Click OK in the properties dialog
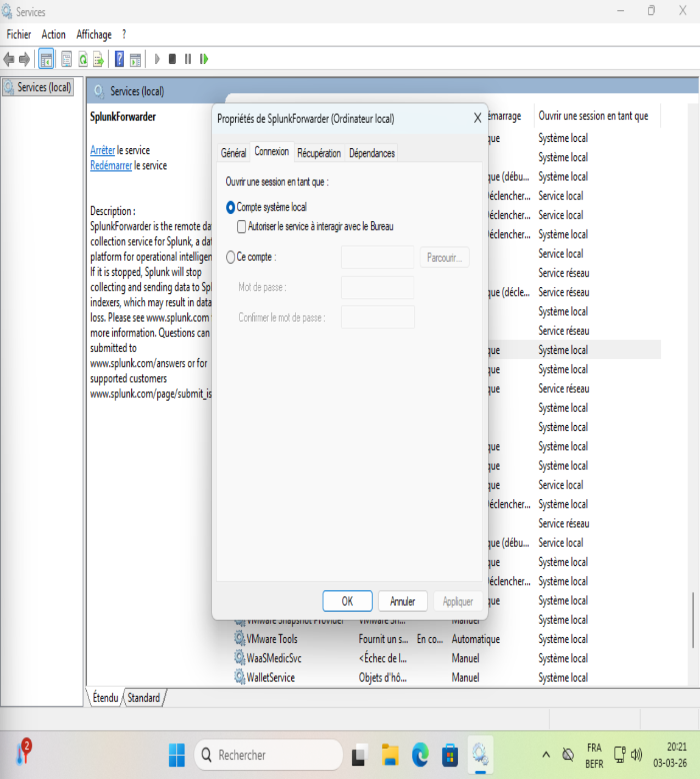Viewport: 700px width, 779px height. tap(347, 601)
